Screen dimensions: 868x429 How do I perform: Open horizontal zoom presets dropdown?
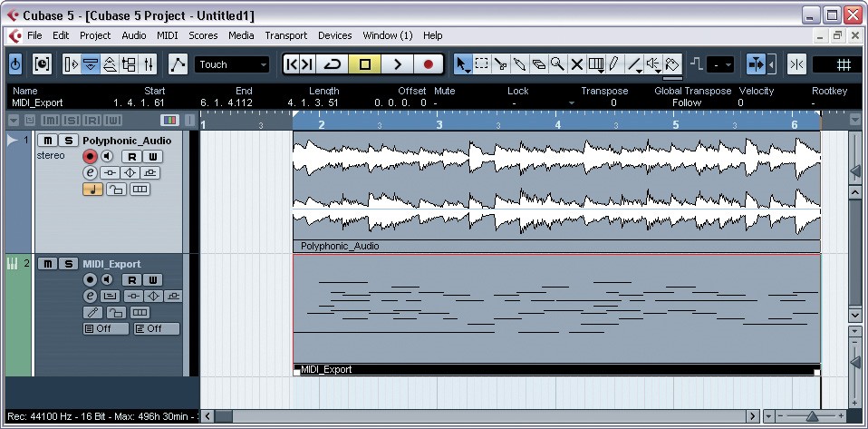point(769,415)
